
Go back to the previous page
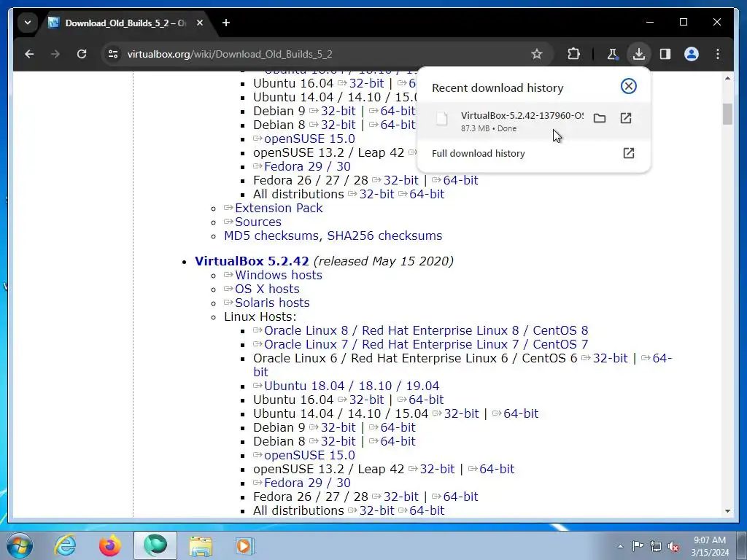pos(29,54)
